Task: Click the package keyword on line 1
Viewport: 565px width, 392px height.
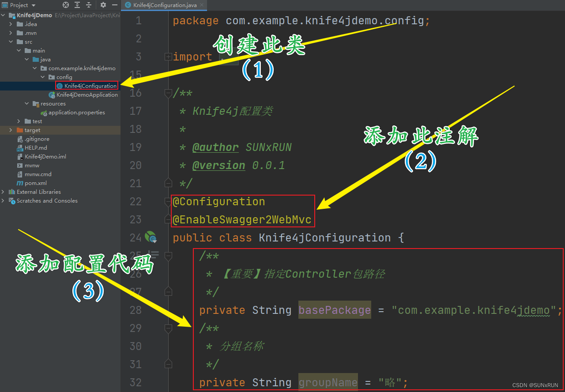Action: [x=196, y=20]
